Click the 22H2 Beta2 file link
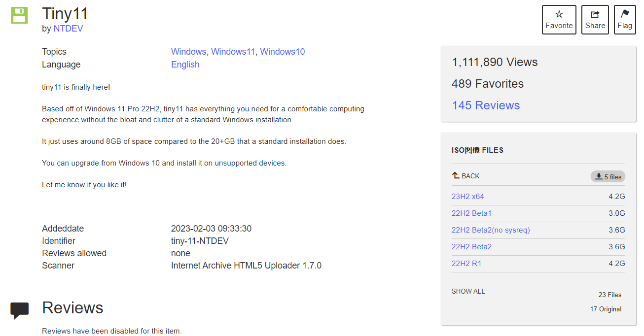Viewport: 644px width, 336px height. tap(471, 247)
